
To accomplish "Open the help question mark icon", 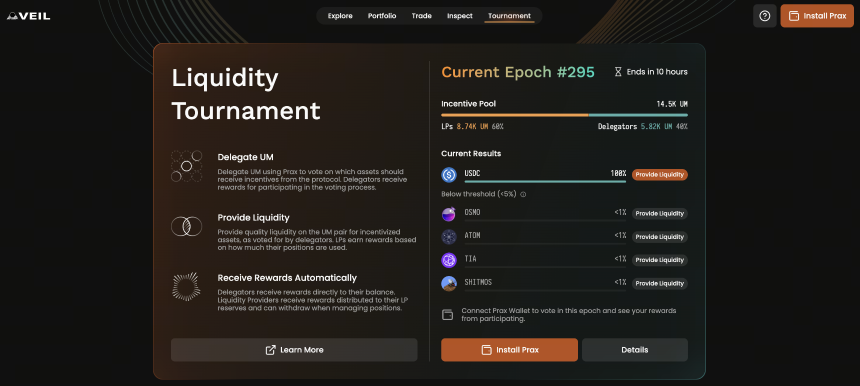I will [x=765, y=16].
